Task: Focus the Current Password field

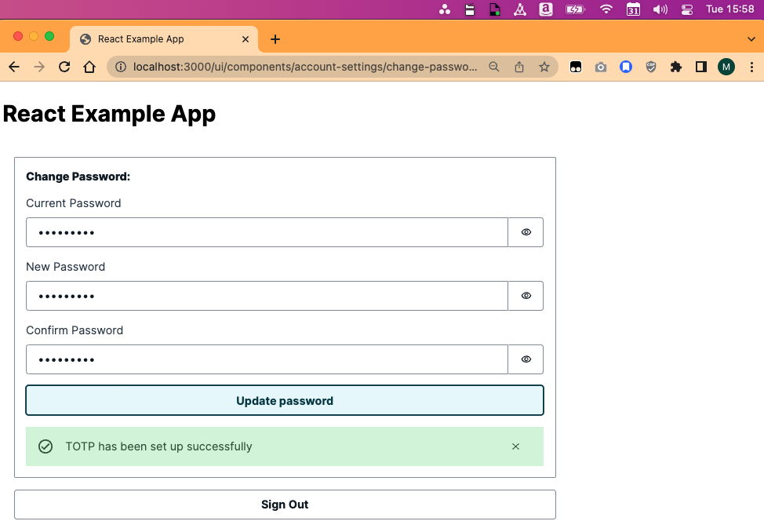Action: tap(267, 232)
